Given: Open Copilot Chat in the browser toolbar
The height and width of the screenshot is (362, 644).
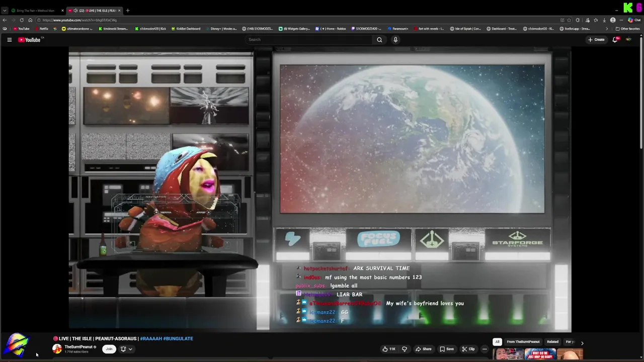Looking at the screenshot, I should coord(634,20).
